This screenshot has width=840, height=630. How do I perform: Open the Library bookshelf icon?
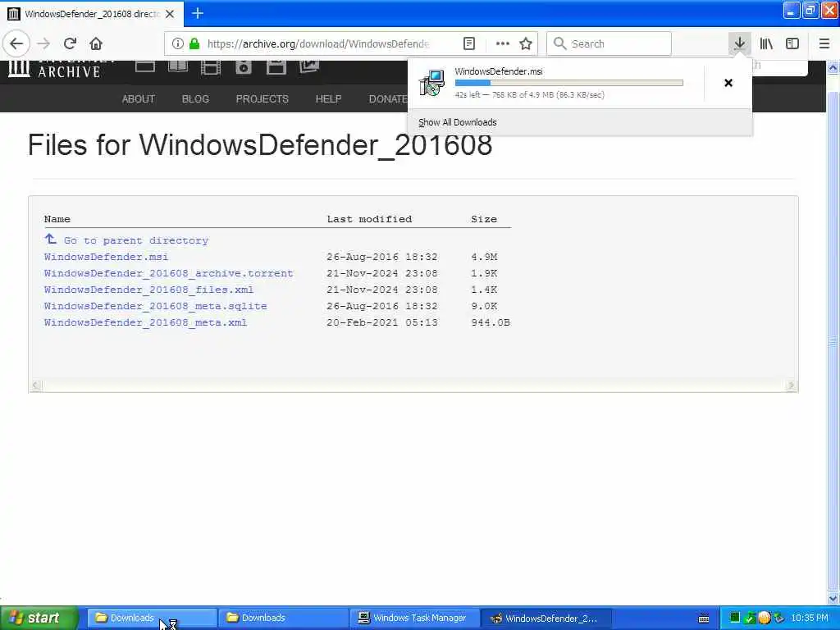pos(766,43)
